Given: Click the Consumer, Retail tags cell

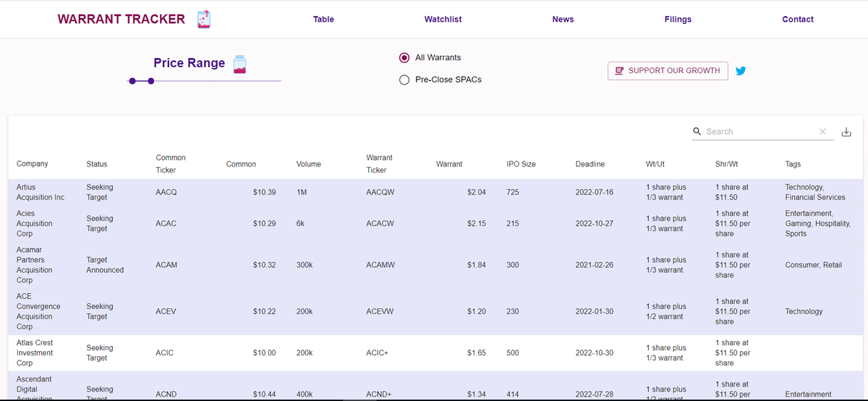Looking at the screenshot, I should 813,265.
